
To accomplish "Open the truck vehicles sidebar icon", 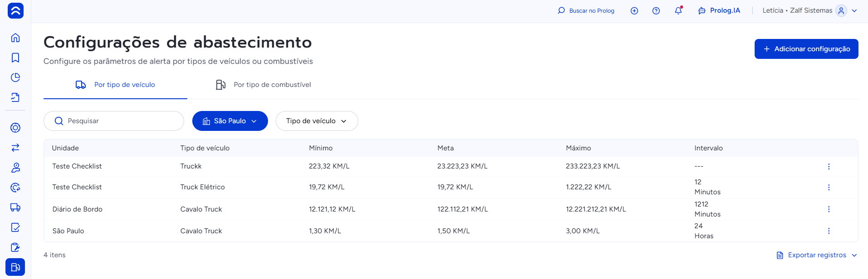I will [x=15, y=207].
